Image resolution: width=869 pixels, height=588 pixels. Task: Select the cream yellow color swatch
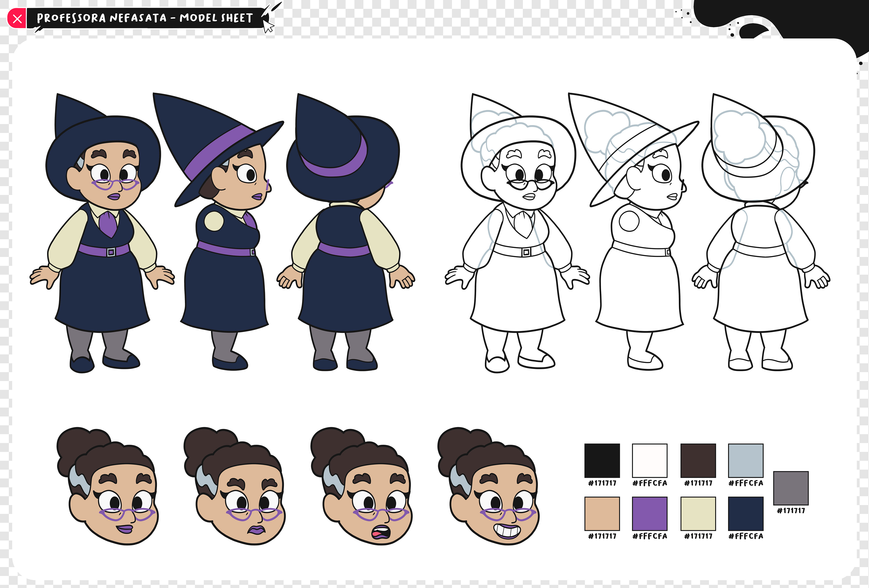(698, 514)
